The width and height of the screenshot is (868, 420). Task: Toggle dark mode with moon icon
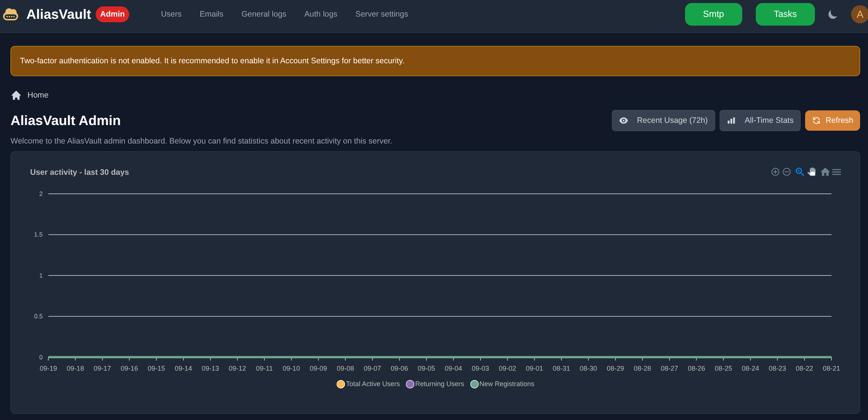pyautogui.click(x=833, y=15)
